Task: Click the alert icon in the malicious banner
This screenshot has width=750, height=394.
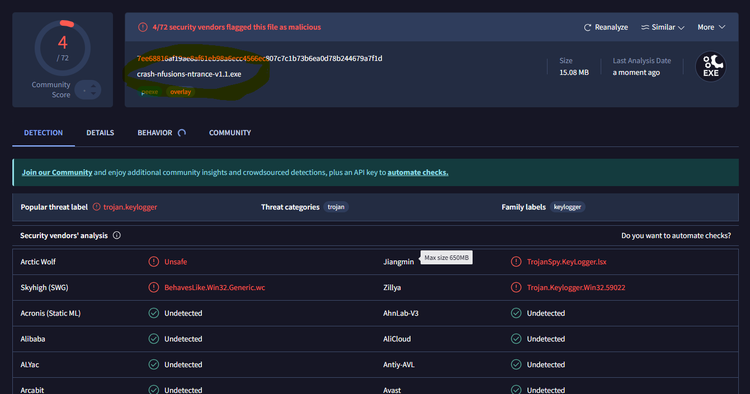Action: point(143,27)
